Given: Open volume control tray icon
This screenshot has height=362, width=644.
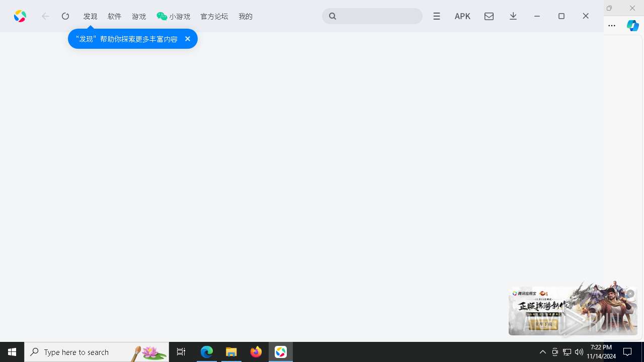Looking at the screenshot, I should [x=579, y=352].
